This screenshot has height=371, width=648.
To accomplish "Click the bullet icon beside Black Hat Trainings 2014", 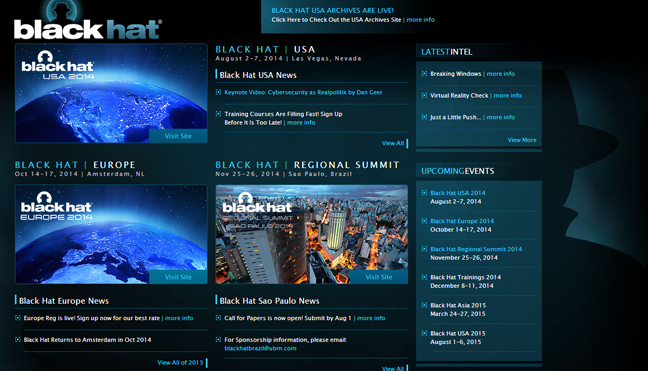I will (x=424, y=277).
